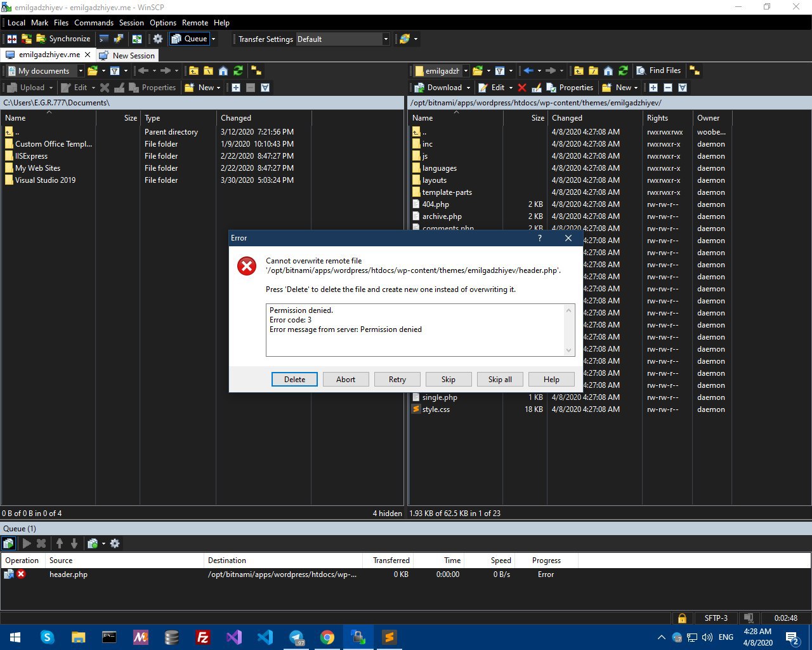
Task: Click error message scrollbar down arrow
Action: point(568,350)
